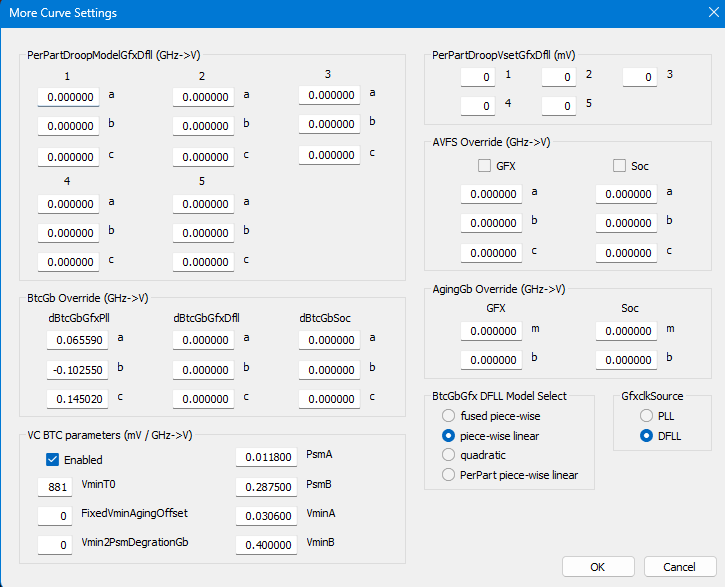This screenshot has width=725, height=587.
Task: Focus the droop model 4 'b' field
Action: click(x=68, y=233)
